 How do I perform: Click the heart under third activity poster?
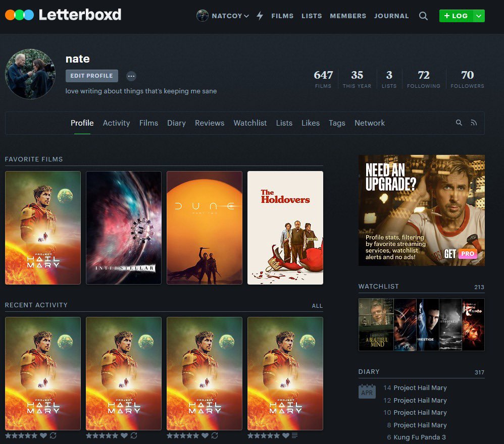(205, 435)
